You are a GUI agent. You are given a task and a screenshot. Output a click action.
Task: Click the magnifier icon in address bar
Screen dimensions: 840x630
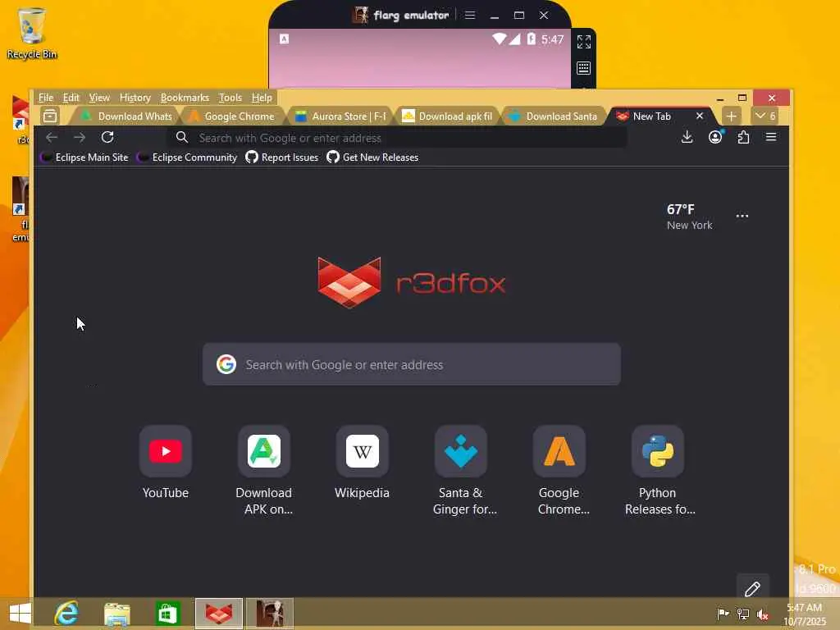(x=182, y=138)
